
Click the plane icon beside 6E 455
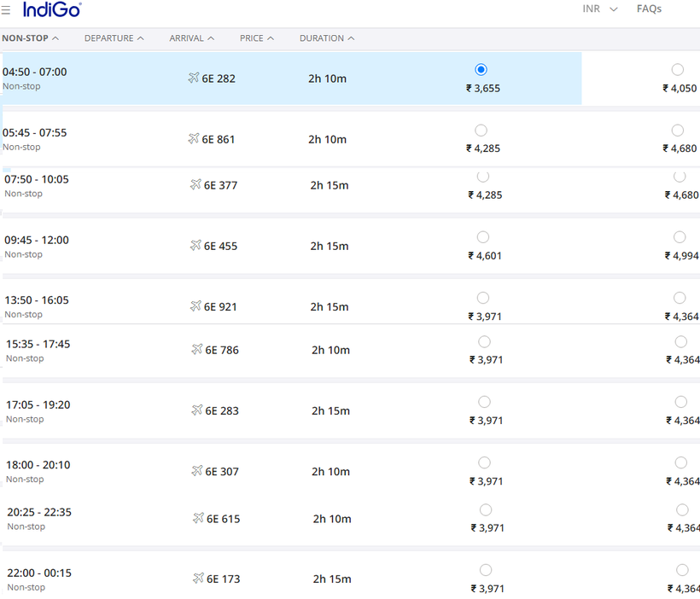pyautogui.click(x=195, y=246)
